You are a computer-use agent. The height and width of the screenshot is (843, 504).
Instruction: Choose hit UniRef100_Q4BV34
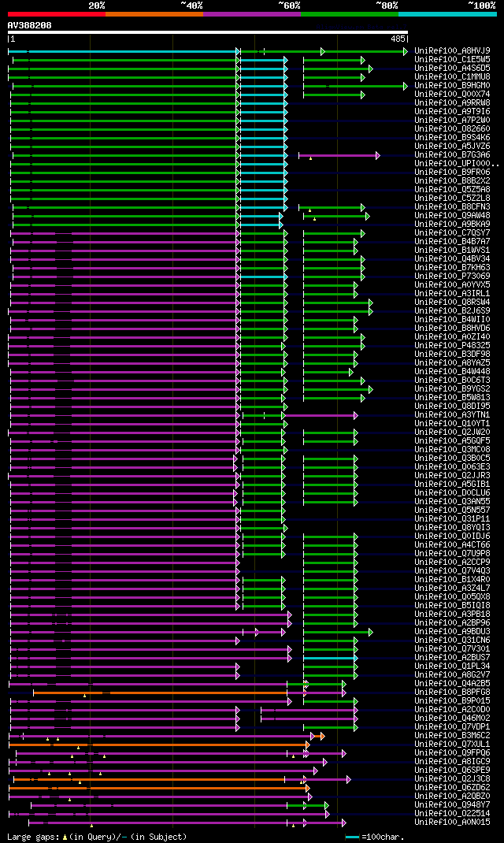[452, 258]
